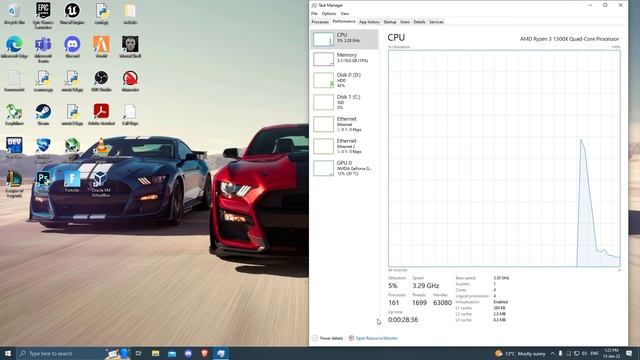Open Microsoft Edge from the desktop

pyautogui.click(x=14, y=47)
